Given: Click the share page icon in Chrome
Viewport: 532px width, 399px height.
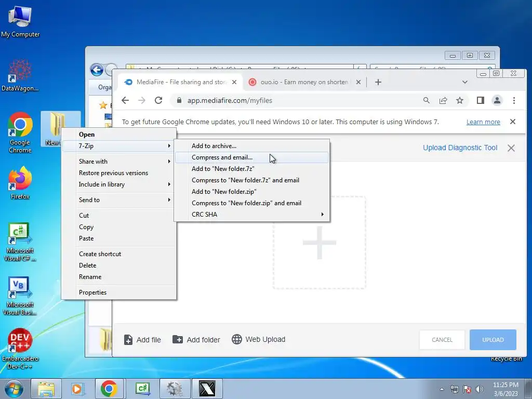Looking at the screenshot, I should pyautogui.click(x=443, y=100).
